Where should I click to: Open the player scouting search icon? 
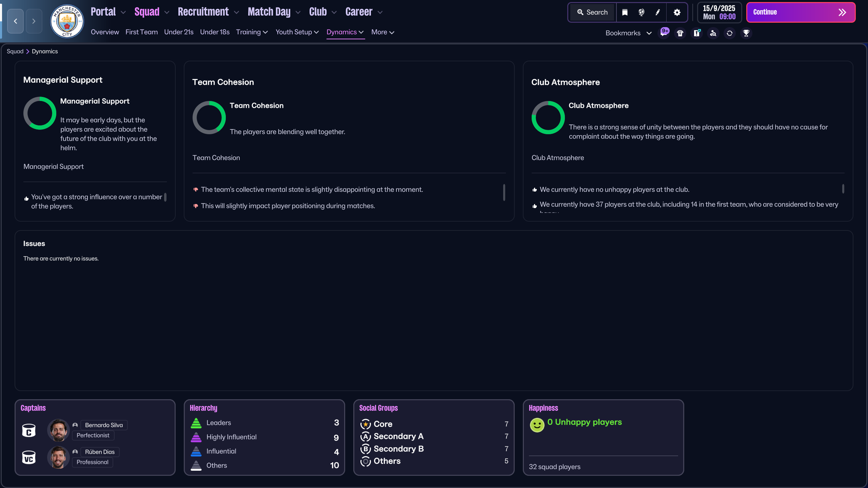click(x=713, y=33)
